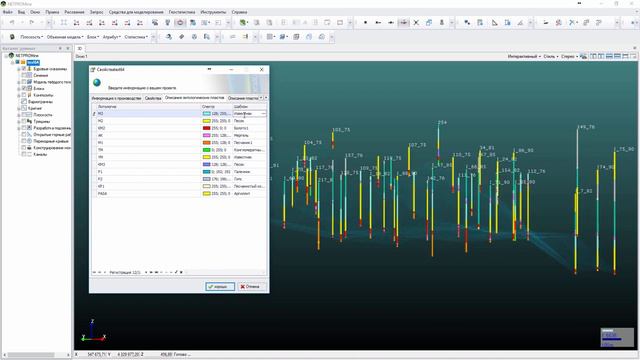
Task: Uncheck the Блоки checkbox in the tree
Action: pos(24,88)
